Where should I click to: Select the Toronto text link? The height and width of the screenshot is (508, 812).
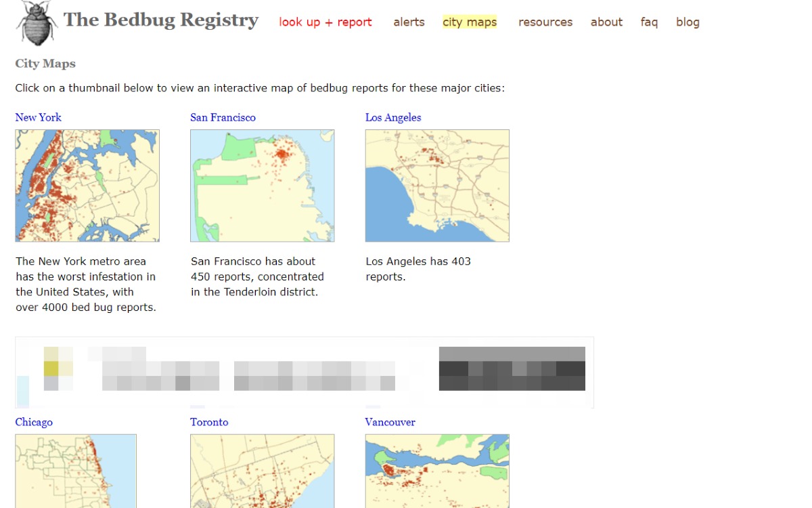[209, 422]
